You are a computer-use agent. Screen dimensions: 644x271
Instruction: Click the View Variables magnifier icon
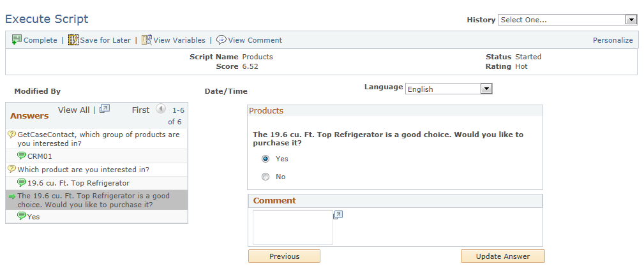pyautogui.click(x=147, y=40)
